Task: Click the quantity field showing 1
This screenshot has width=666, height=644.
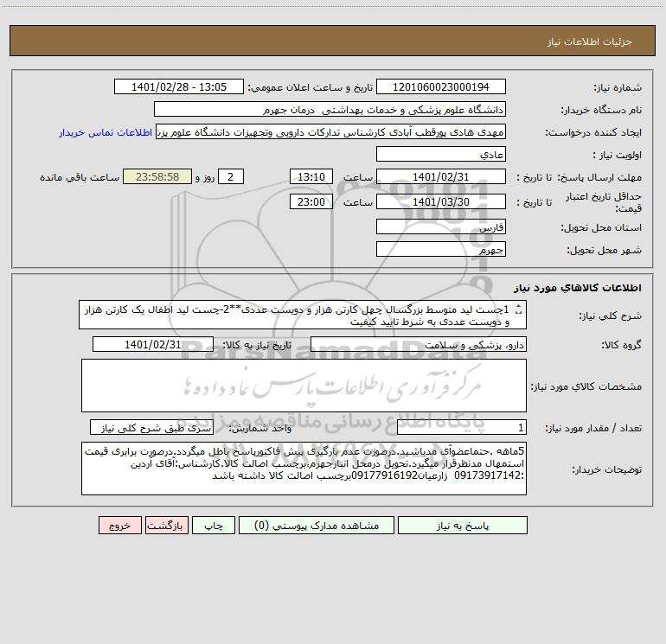Action: [462, 428]
